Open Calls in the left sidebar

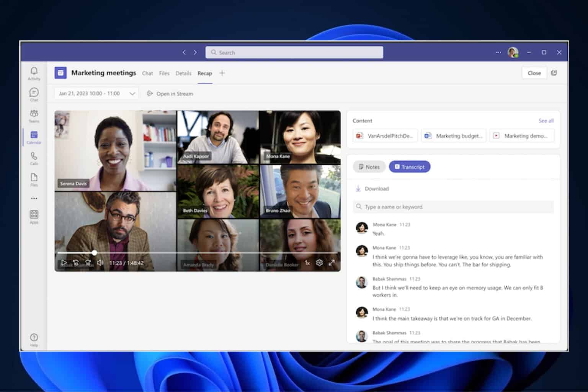(34, 158)
